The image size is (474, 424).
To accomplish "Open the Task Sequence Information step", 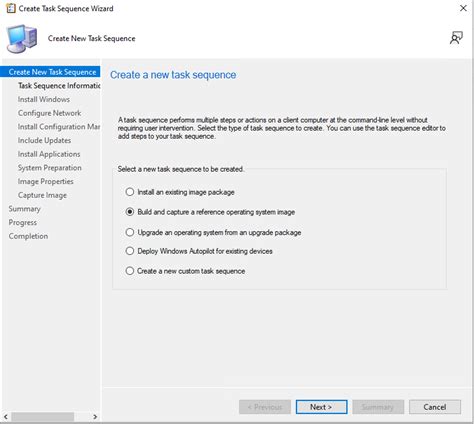I will [x=59, y=86].
